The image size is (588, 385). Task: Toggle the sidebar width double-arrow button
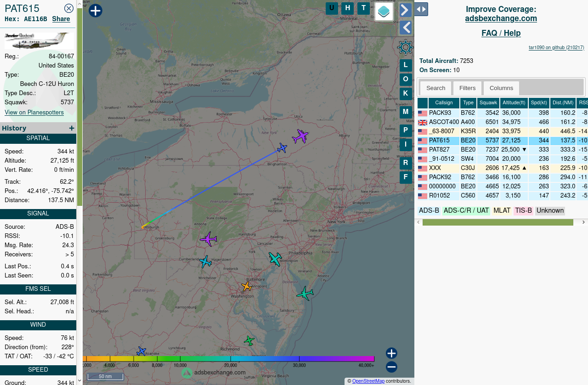coord(421,9)
